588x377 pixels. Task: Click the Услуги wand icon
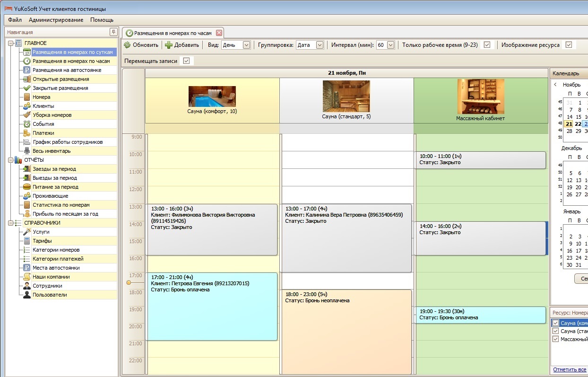27,232
